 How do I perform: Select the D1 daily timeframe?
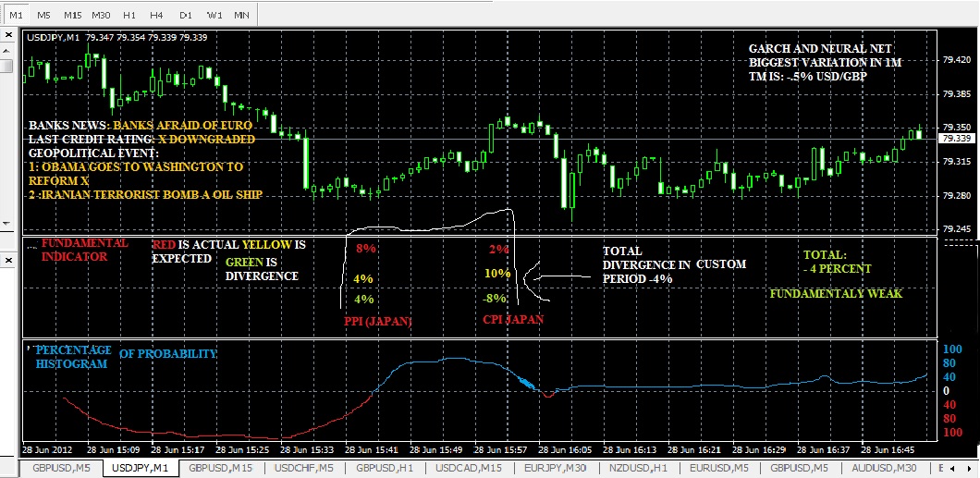pyautogui.click(x=186, y=14)
